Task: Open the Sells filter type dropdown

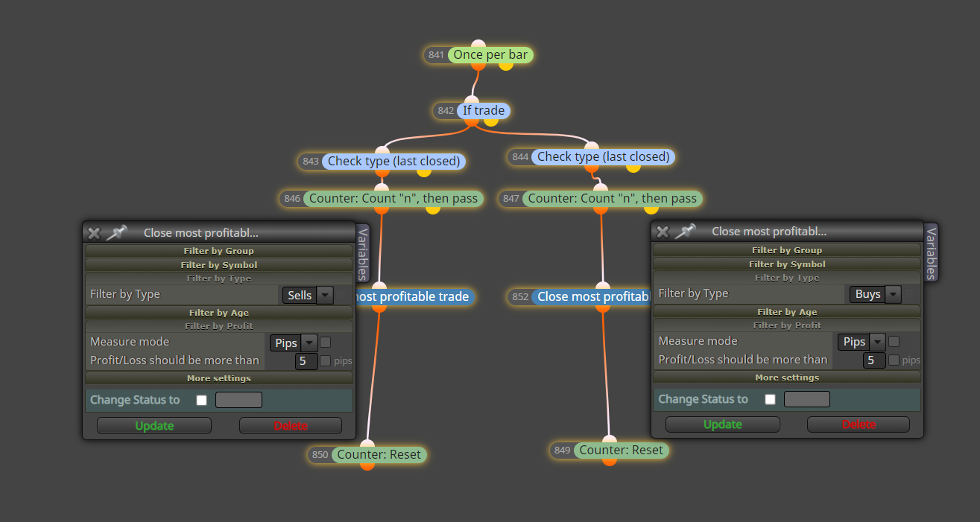Action: [x=308, y=295]
